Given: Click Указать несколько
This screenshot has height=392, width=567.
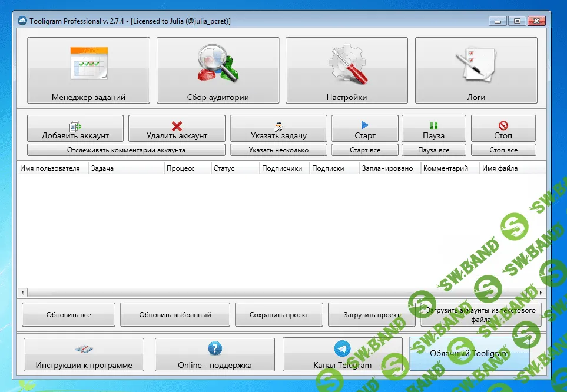Looking at the screenshot, I should click(278, 150).
